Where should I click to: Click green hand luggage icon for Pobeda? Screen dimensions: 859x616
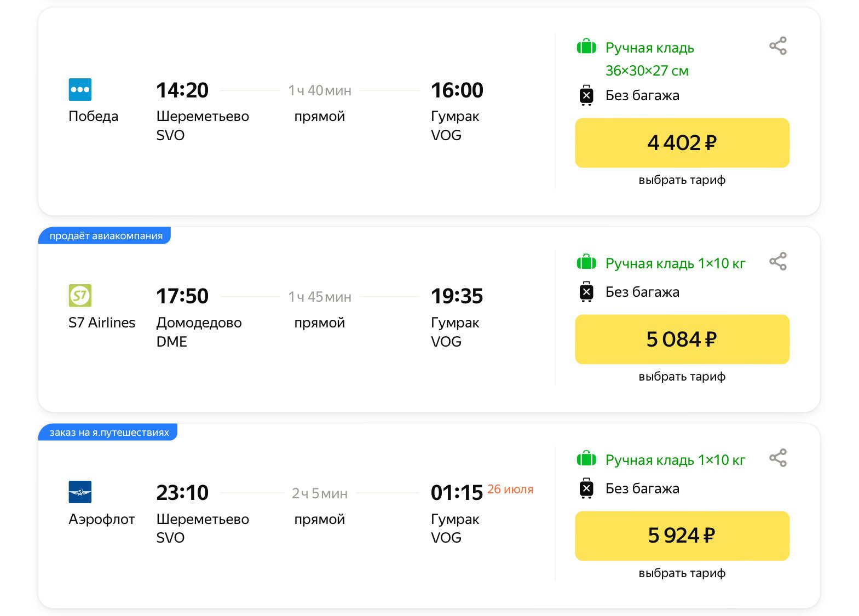[x=586, y=47]
